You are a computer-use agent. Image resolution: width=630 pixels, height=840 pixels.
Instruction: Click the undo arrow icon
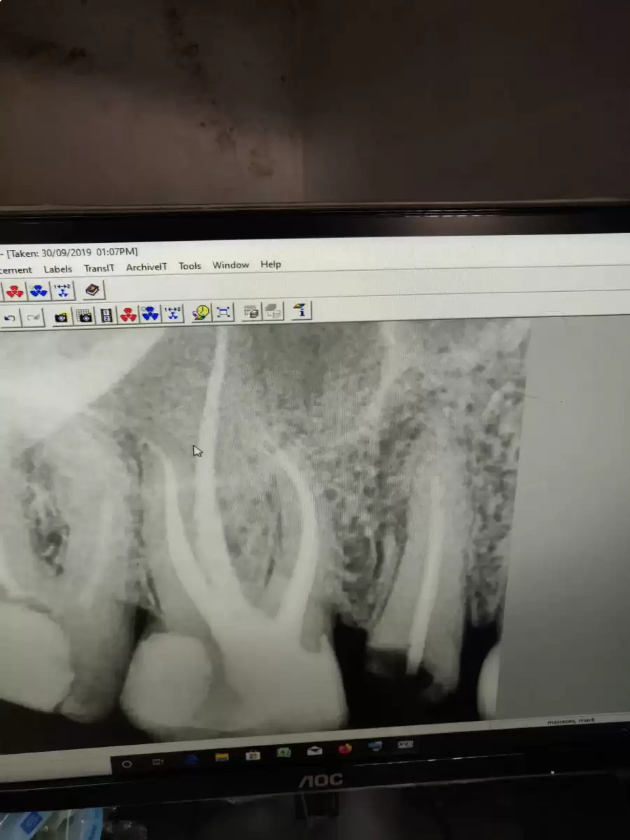click(10, 318)
